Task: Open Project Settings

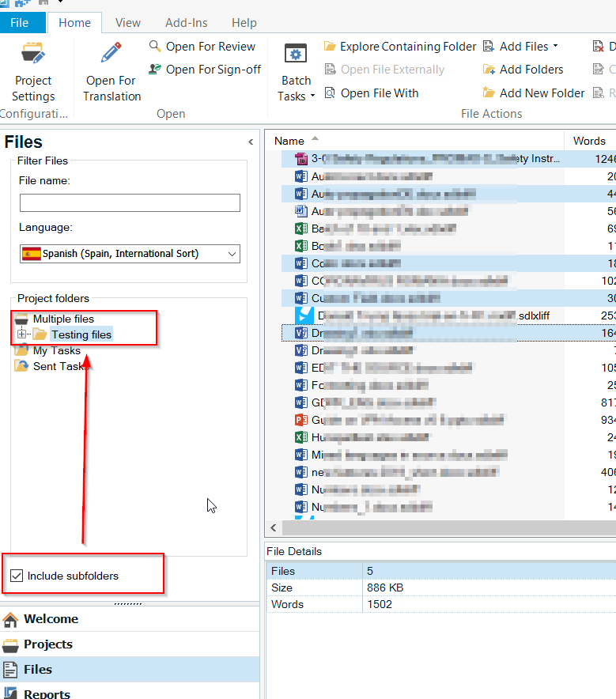Action: [x=33, y=72]
